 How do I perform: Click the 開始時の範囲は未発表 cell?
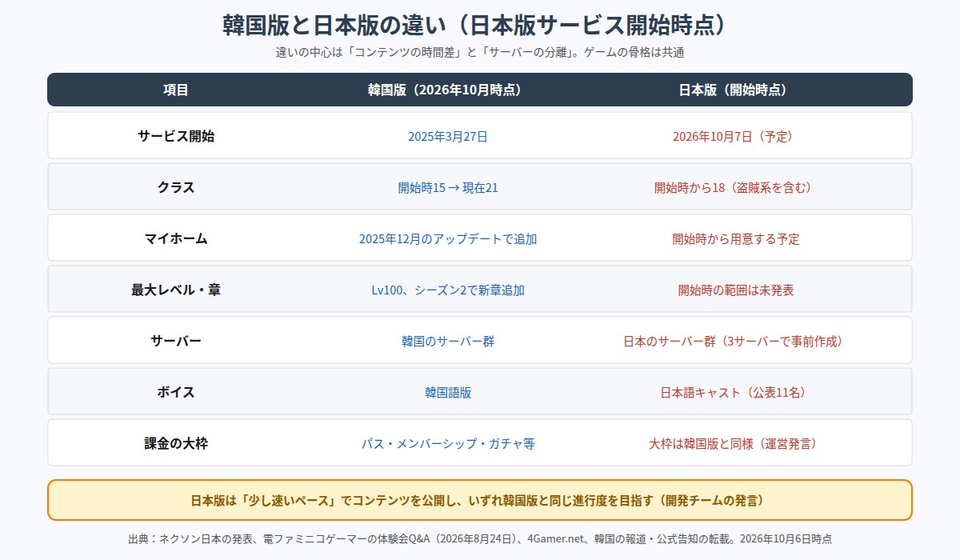tap(736, 290)
